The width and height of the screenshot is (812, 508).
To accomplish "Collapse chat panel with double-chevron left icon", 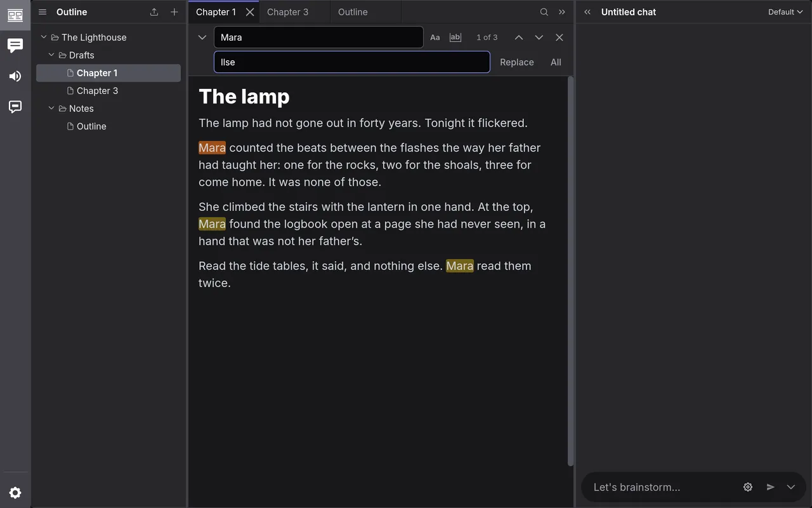I will coord(587,12).
